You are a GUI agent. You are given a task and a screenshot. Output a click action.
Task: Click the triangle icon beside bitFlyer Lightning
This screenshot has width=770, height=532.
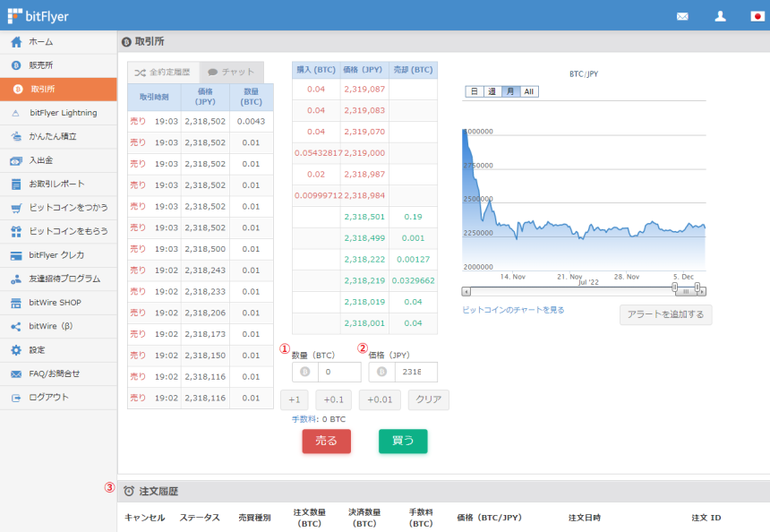[16, 113]
